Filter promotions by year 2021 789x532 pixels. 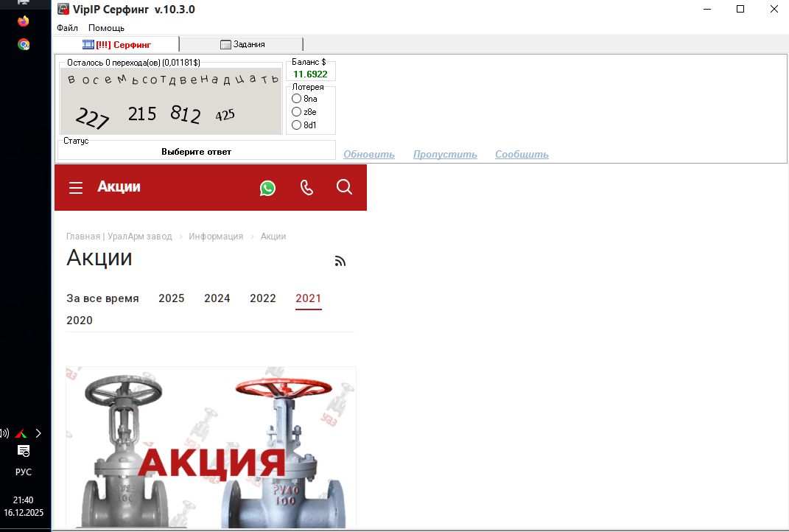click(309, 298)
